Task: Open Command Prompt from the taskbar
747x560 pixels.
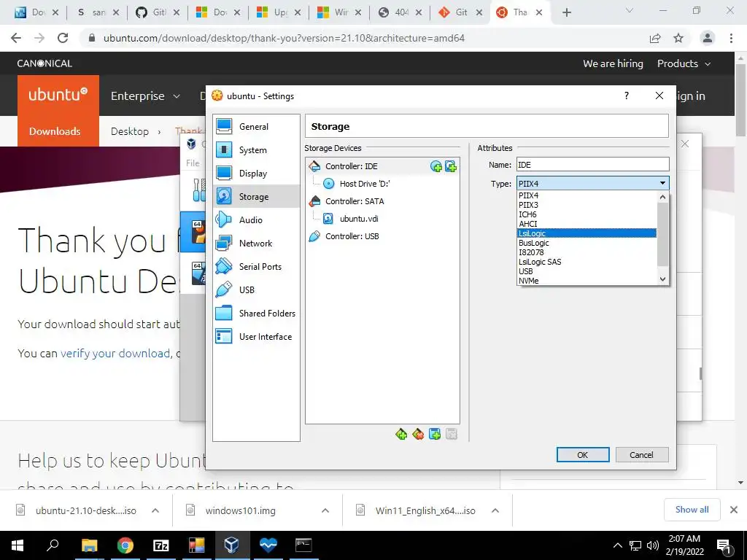Action: tap(303, 545)
